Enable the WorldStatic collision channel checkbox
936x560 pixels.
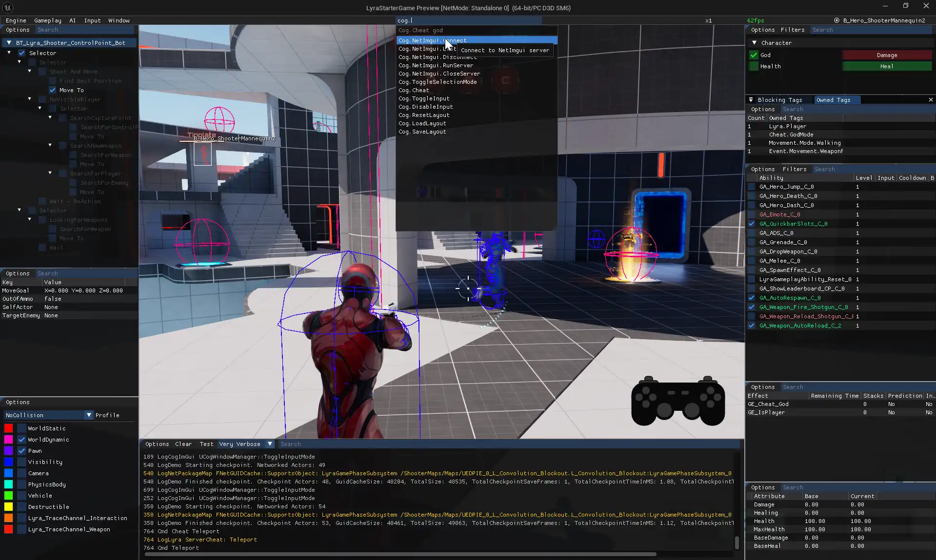(21, 428)
